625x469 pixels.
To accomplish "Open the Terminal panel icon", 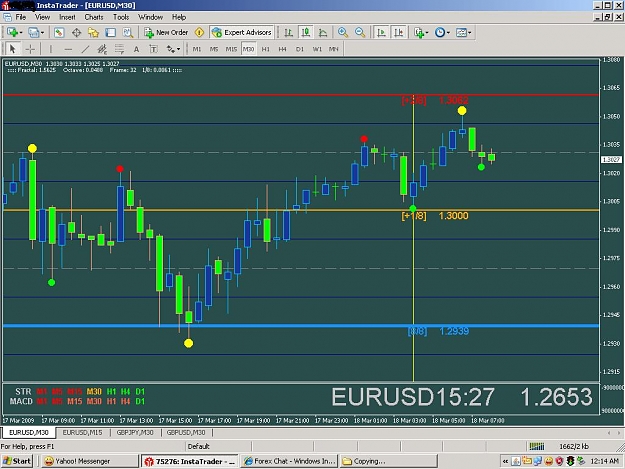I will point(110,32).
